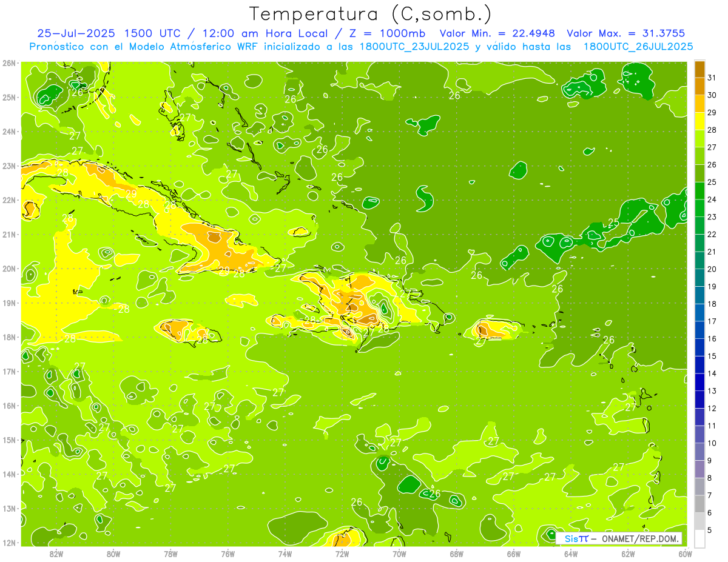Click the "15" label on the color scale
Screen dimensions: 728x562
[x=712, y=356]
